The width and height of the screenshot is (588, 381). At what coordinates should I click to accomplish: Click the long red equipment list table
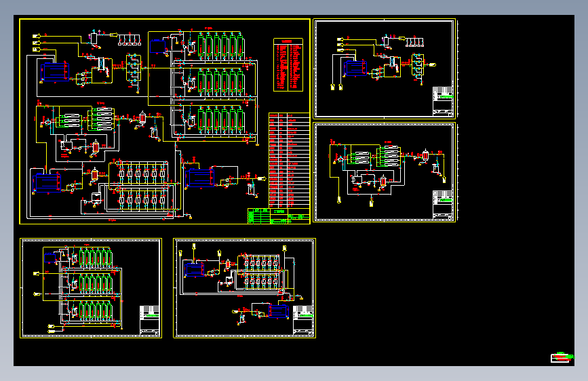[x=289, y=160]
